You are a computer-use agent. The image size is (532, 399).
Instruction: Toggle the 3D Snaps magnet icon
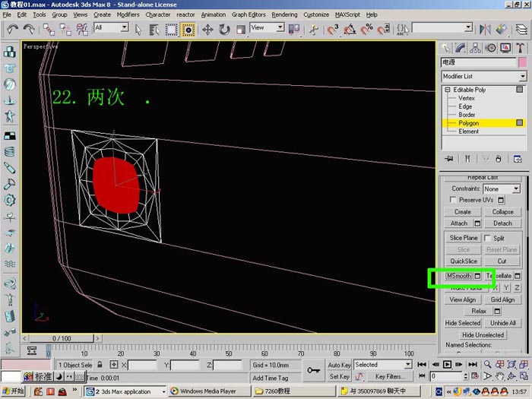(x=333, y=30)
